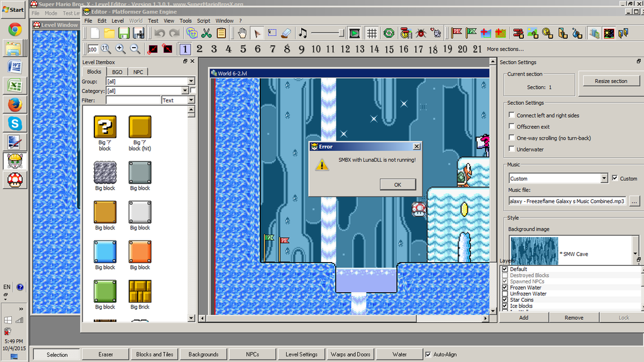The image size is (644, 362).
Task: Toggle music playback with the note icon
Action: (x=303, y=33)
